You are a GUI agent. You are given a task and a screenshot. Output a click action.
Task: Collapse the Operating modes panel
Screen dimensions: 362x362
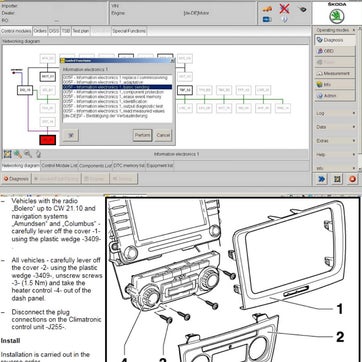click(x=354, y=30)
